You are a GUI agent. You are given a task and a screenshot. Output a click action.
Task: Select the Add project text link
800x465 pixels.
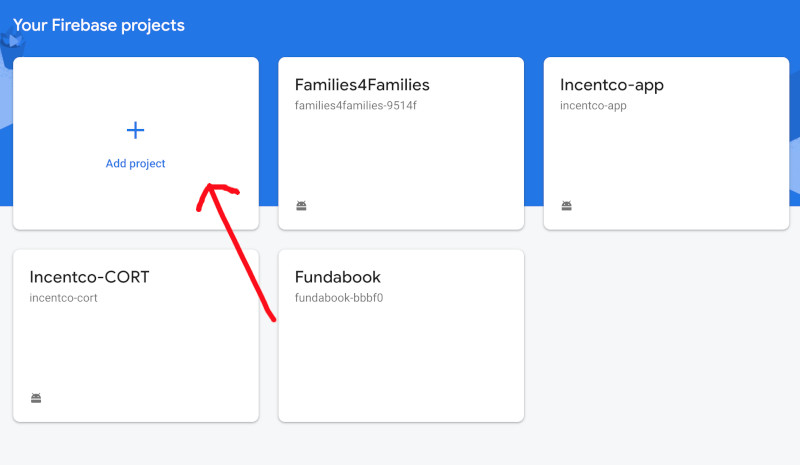(135, 163)
